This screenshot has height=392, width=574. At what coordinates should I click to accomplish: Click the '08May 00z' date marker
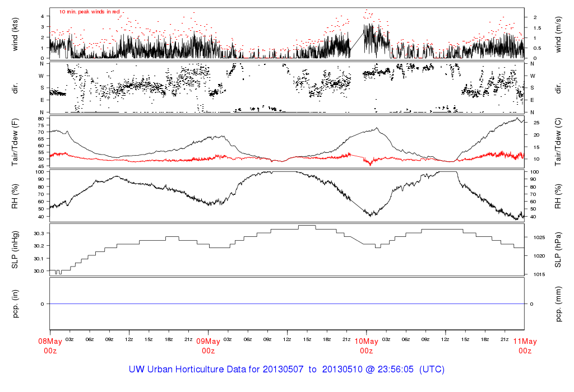click(50, 346)
